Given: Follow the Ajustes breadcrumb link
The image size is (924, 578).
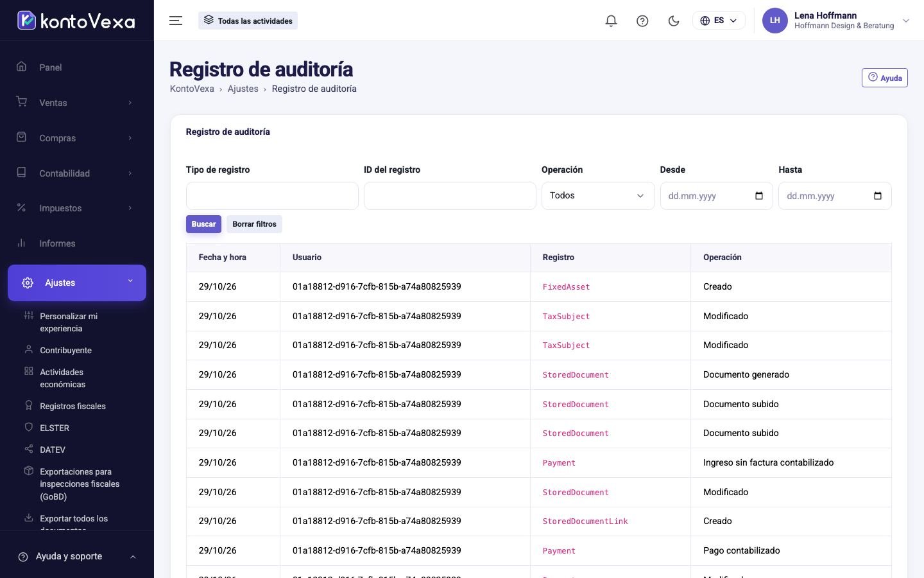Looking at the screenshot, I should click(243, 89).
